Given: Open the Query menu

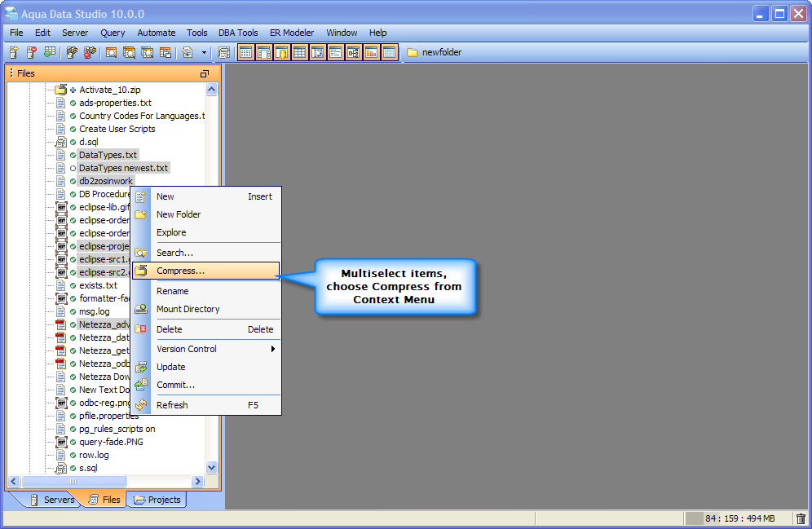Looking at the screenshot, I should (113, 33).
